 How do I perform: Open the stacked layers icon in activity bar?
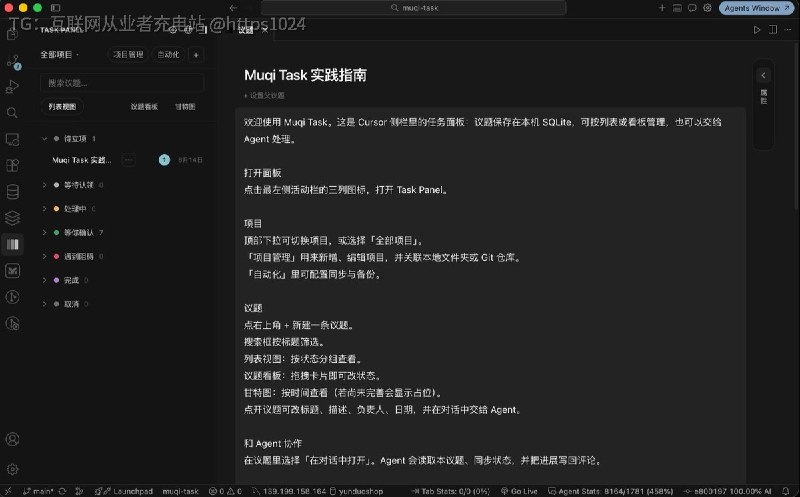point(12,218)
